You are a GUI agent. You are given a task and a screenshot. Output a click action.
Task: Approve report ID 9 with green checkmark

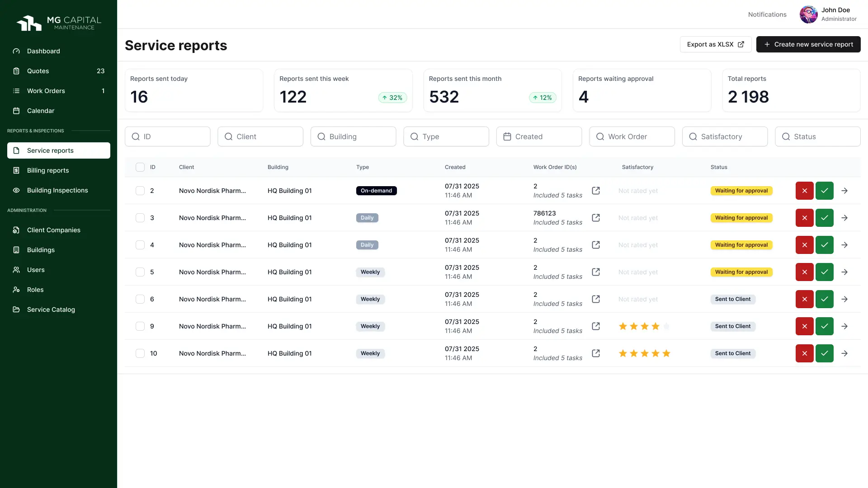point(824,326)
